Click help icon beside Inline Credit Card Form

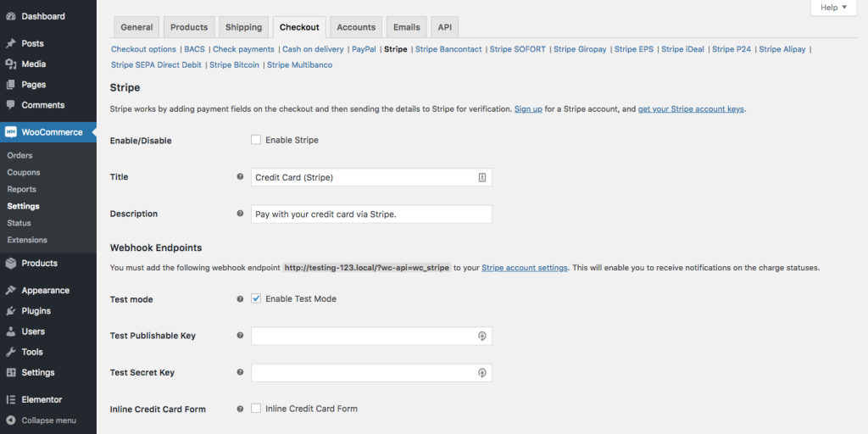pos(240,409)
